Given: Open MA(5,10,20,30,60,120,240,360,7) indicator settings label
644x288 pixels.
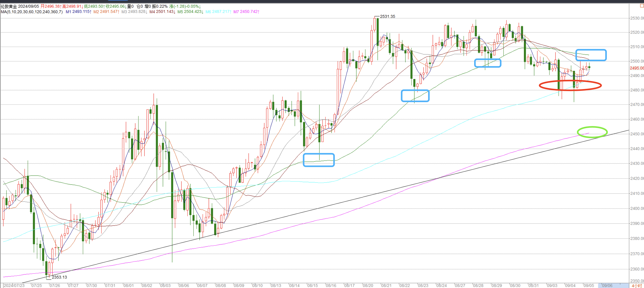Looking at the screenshot, I should click(32, 12).
